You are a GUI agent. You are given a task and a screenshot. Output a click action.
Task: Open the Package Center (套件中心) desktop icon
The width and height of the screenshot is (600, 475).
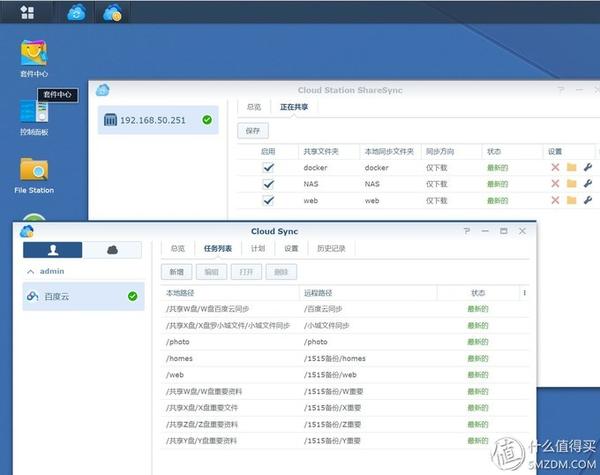click(x=34, y=58)
